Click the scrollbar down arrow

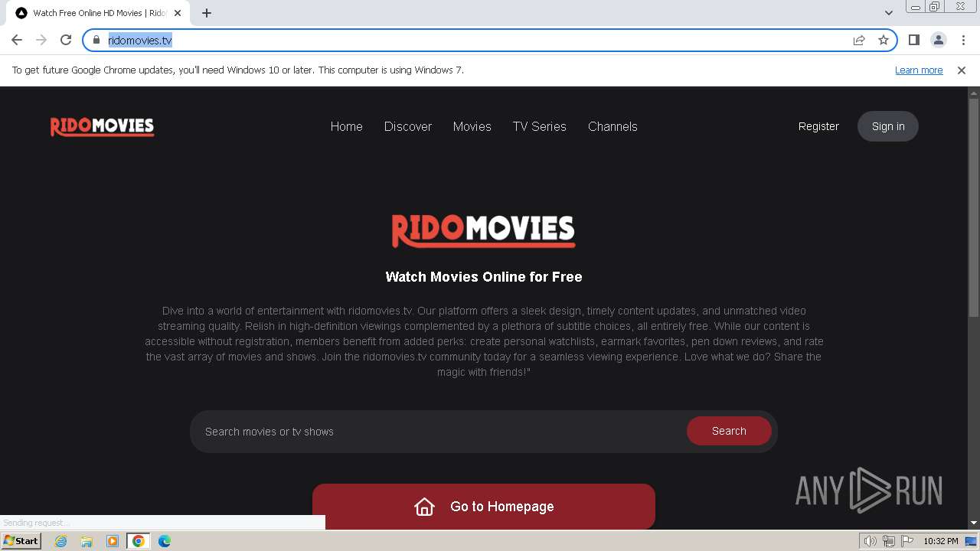click(974, 523)
